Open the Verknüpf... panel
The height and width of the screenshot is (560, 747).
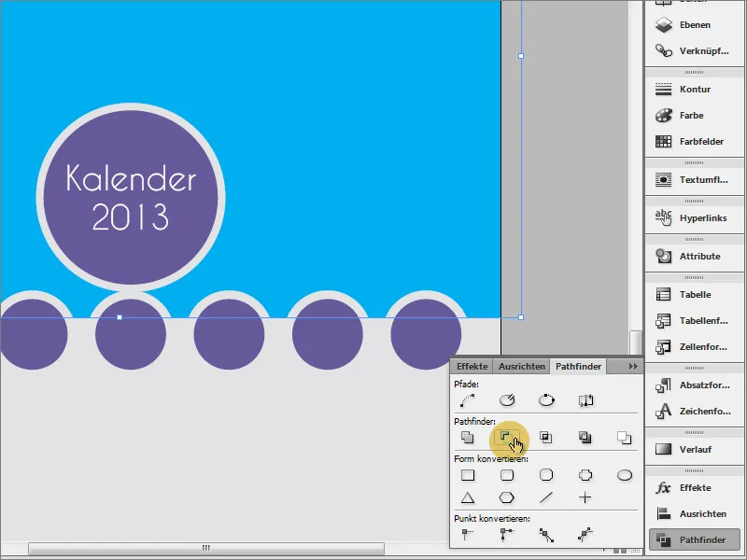coord(694,51)
